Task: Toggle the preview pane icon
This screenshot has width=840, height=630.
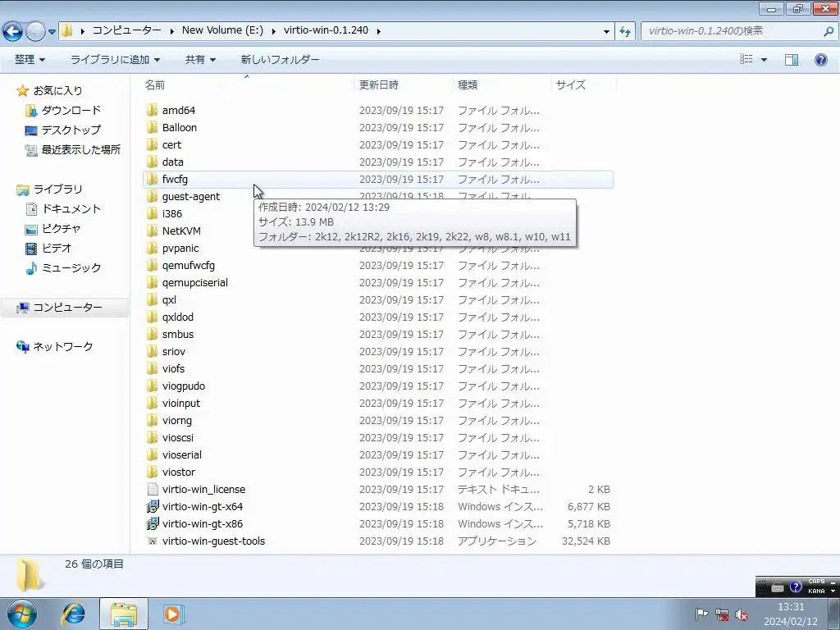Action: pos(792,59)
